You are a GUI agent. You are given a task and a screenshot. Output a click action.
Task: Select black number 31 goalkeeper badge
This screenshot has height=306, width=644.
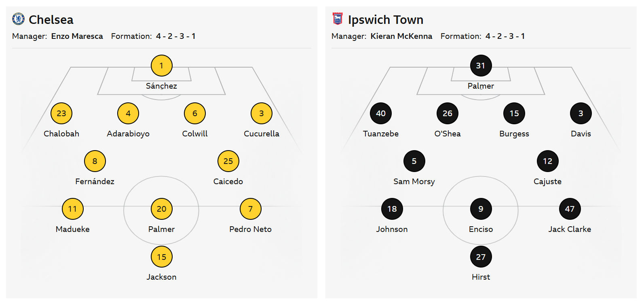pos(481,66)
